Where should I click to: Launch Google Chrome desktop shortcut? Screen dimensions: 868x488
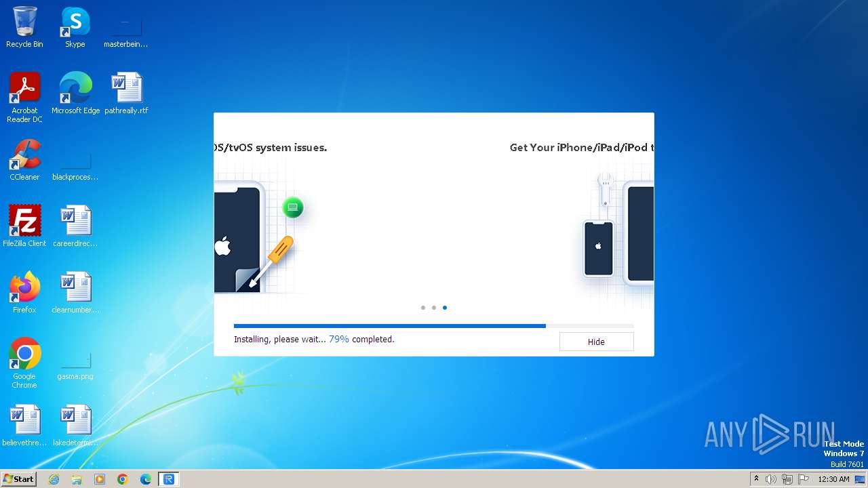(x=24, y=363)
